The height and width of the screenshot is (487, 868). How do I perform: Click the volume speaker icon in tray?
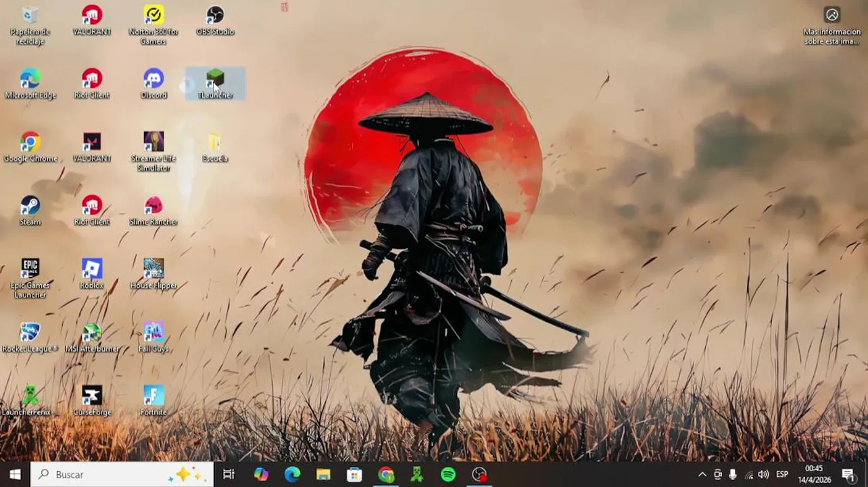[763, 475]
